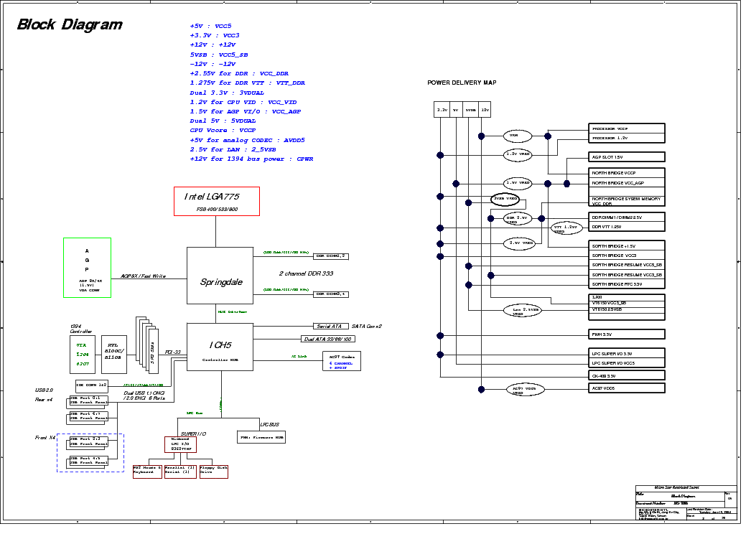Click the "USB 2.0" label
The height and width of the screenshot is (534, 756).
(x=44, y=390)
